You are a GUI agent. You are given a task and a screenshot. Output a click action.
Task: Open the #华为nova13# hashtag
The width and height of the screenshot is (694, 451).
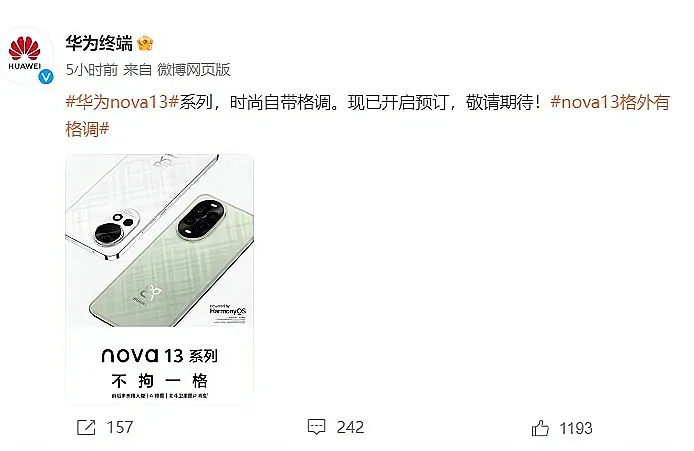122,103
